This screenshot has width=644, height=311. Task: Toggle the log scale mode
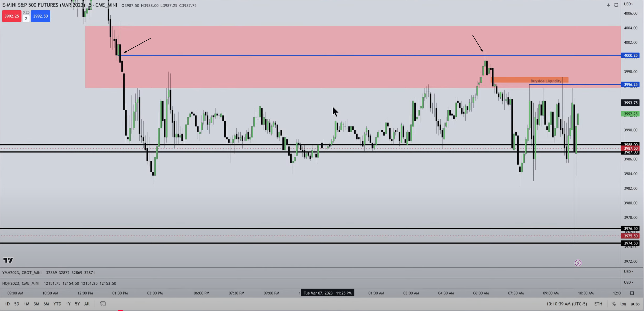tap(623, 304)
